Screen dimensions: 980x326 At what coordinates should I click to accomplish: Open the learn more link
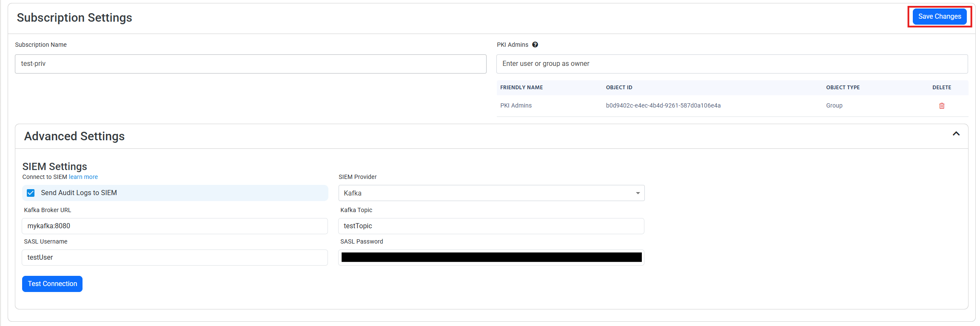pyautogui.click(x=83, y=177)
